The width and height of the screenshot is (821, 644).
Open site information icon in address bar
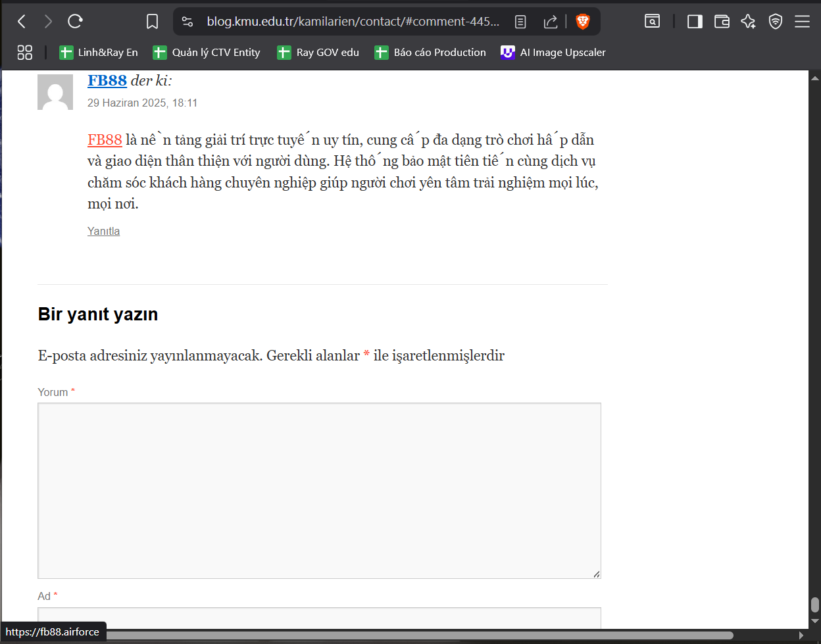coord(187,22)
